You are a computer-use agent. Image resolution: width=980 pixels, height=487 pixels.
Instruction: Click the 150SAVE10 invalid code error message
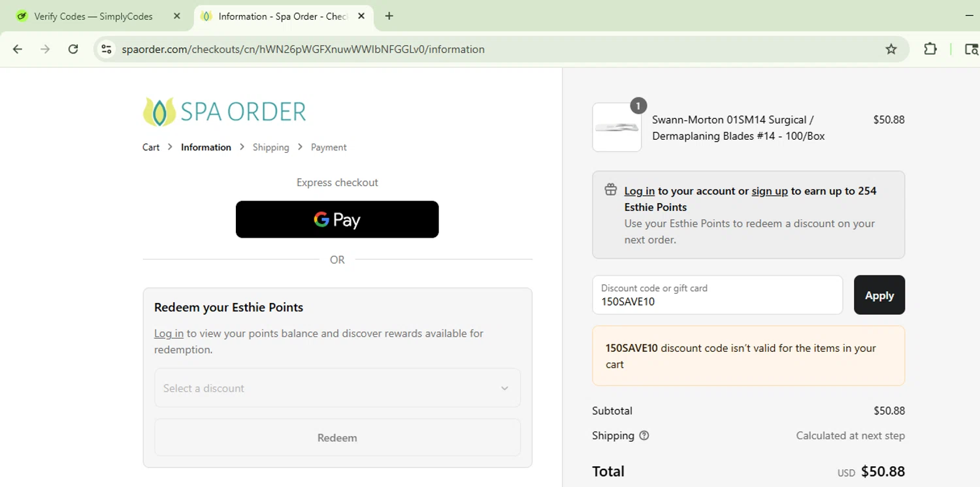[749, 356]
